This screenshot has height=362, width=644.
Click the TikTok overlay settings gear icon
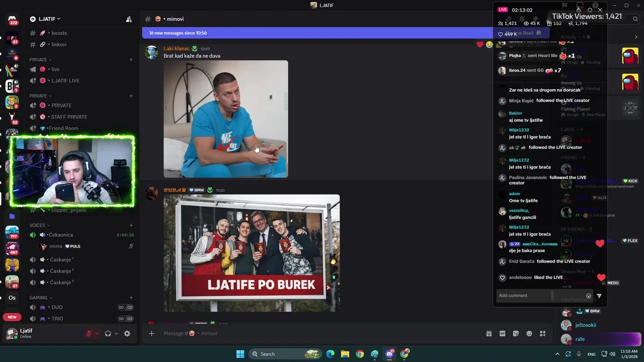[590, 10]
